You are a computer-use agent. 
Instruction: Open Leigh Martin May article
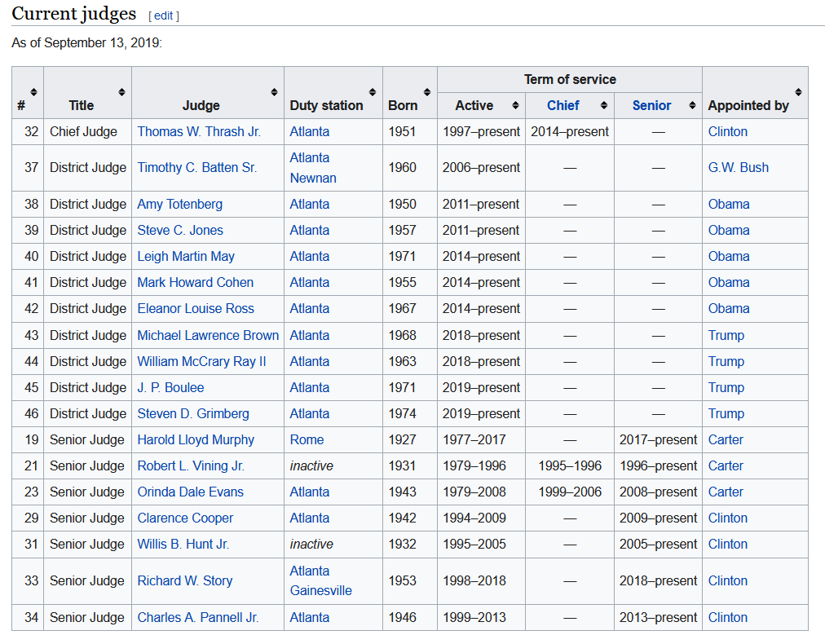(x=186, y=257)
